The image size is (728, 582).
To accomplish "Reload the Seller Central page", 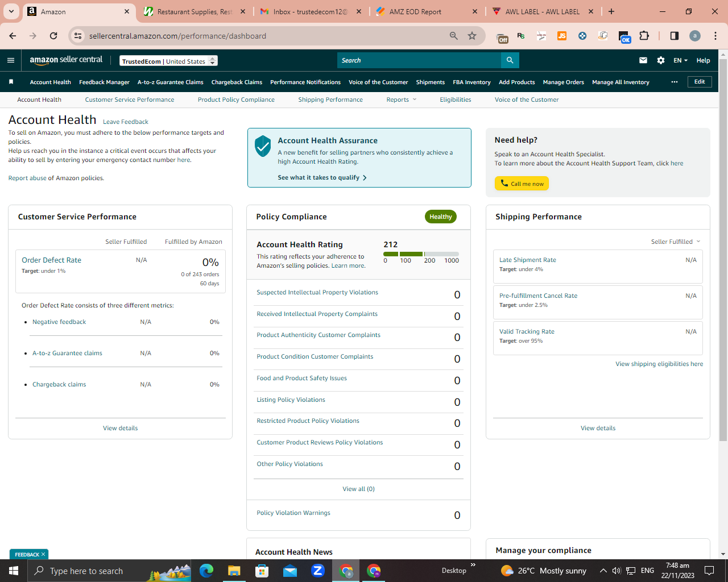I will click(53, 36).
